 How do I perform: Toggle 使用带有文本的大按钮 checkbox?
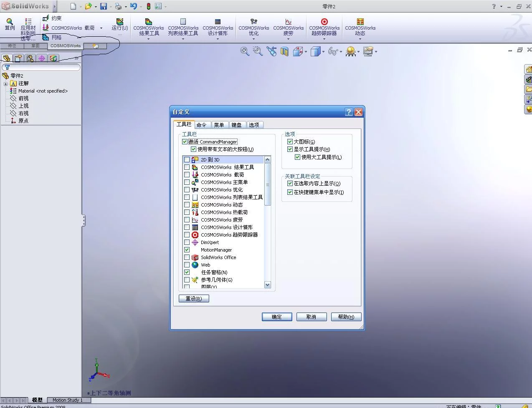(x=193, y=149)
